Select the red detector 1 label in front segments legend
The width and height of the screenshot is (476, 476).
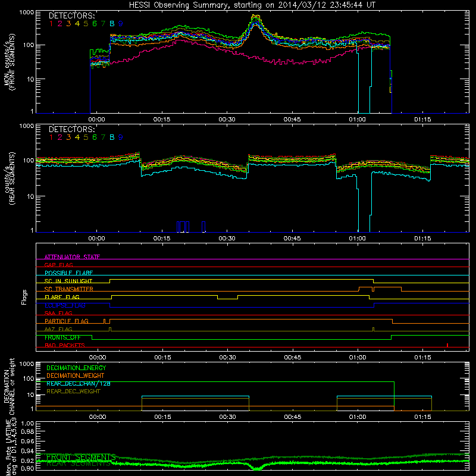pyautogui.click(x=51, y=23)
